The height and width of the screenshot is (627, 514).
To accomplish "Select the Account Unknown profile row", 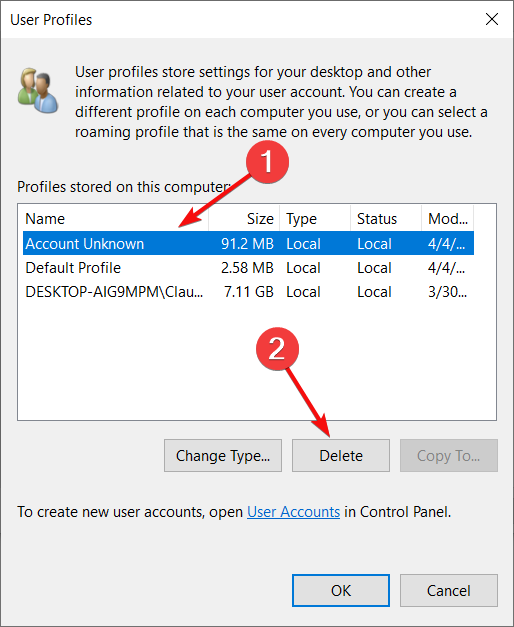I will (248, 243).
